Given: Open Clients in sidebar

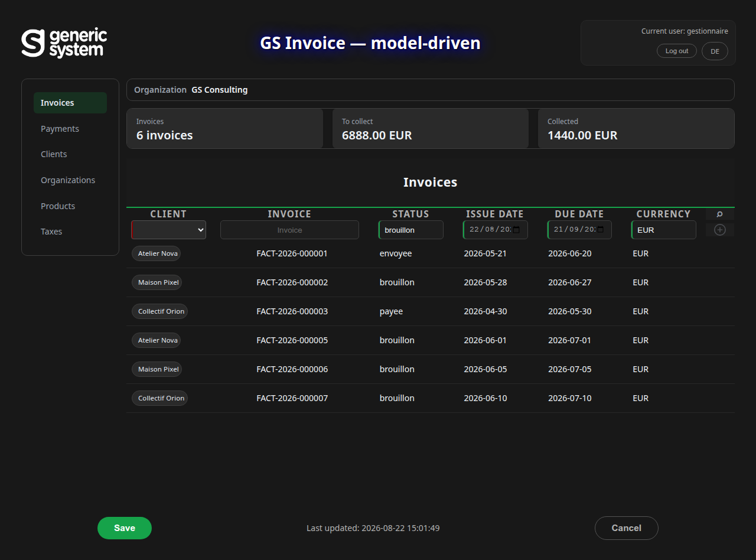Looking at the screenshot, I should pyautogui.click(x=70, y=154).
